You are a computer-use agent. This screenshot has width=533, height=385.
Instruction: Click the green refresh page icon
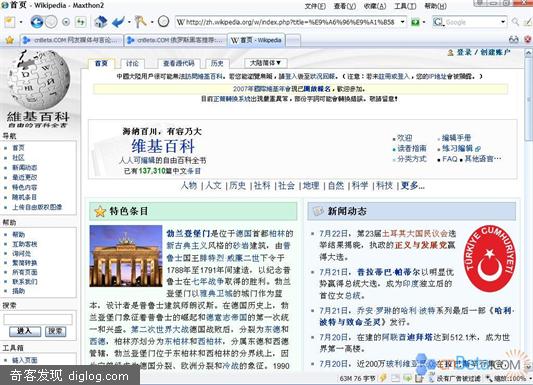(81, 22)
